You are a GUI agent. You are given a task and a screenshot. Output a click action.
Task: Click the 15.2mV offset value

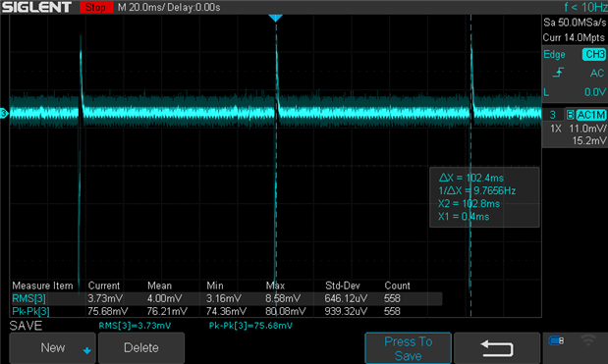589,140
